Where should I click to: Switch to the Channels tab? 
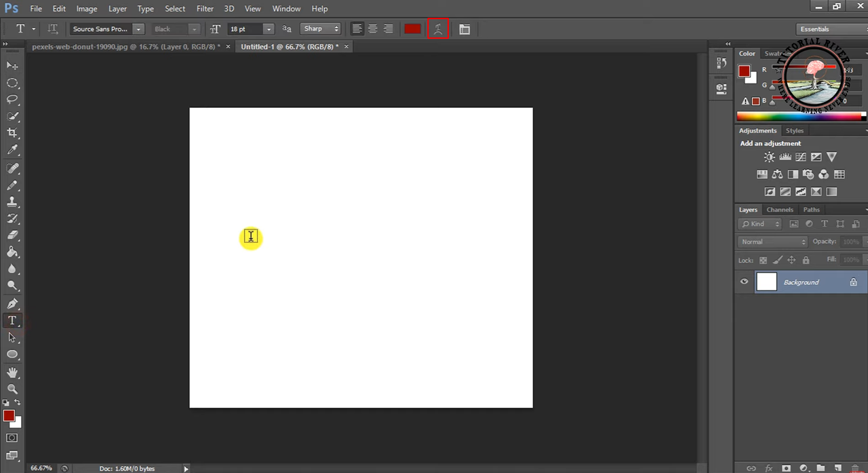pyautogui.click(x=780, y=210)
